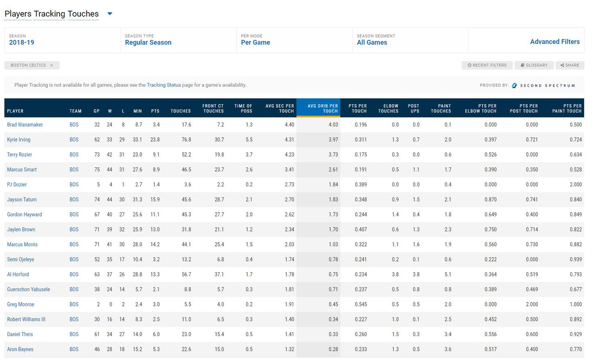Click BOS team link in Aron Baynes row
The image size is (594, 364).
(x=74, y=350)
